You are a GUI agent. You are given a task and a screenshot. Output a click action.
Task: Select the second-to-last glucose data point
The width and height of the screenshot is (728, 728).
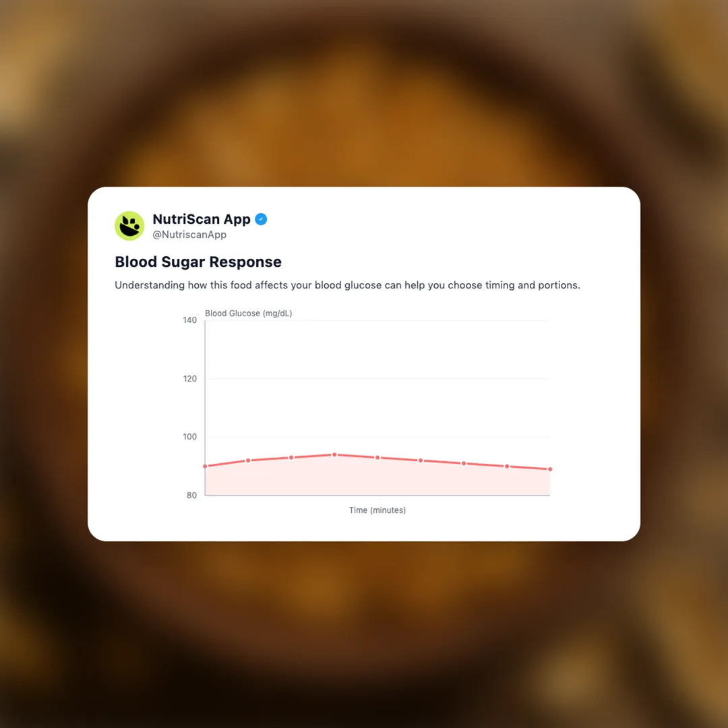(x=507, y=466)
